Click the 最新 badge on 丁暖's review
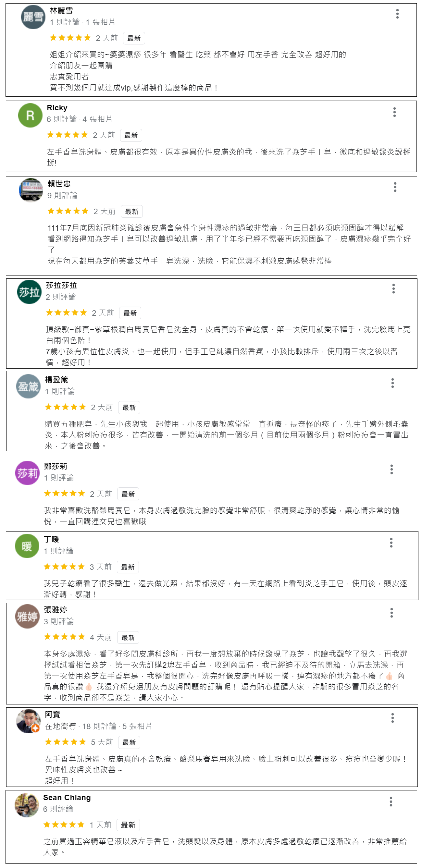Viewport: 422px width, 868px height. (x=128, y=567)
